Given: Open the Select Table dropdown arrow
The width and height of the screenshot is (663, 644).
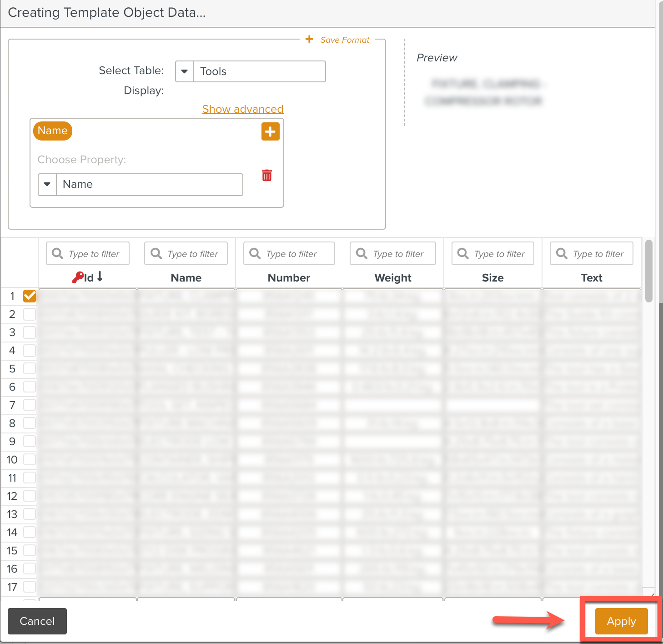Looking at the screenshot, I should (185, 71).
